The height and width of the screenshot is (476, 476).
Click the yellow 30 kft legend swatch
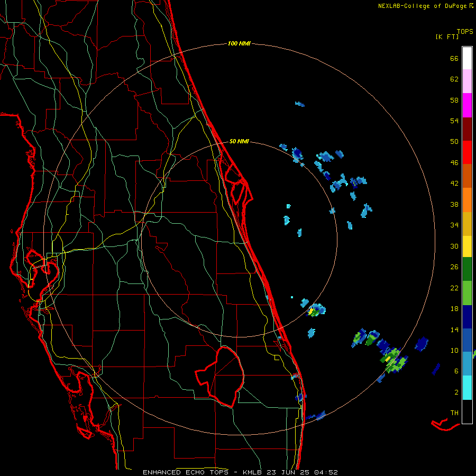pyautogui.click(x=467, y=246)
